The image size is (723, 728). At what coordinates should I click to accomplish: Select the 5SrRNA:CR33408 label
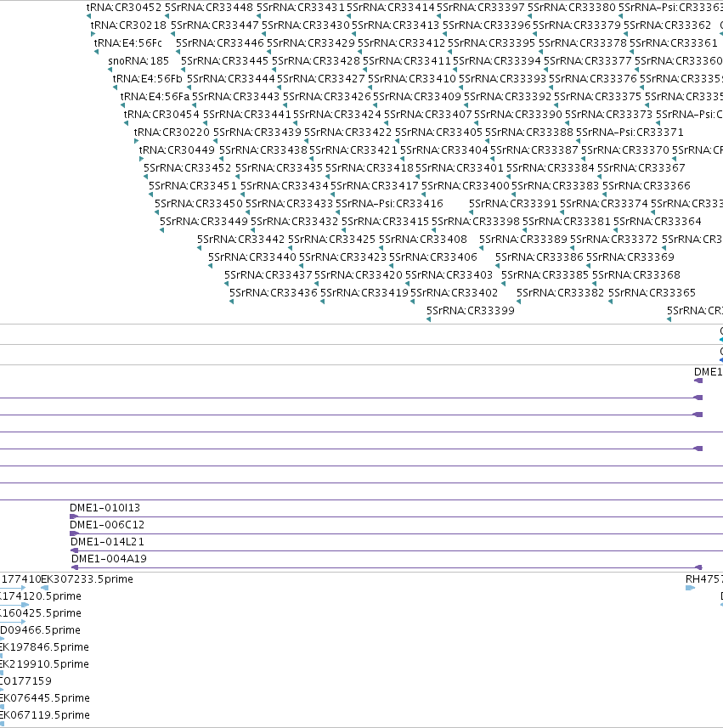point(423,239)
